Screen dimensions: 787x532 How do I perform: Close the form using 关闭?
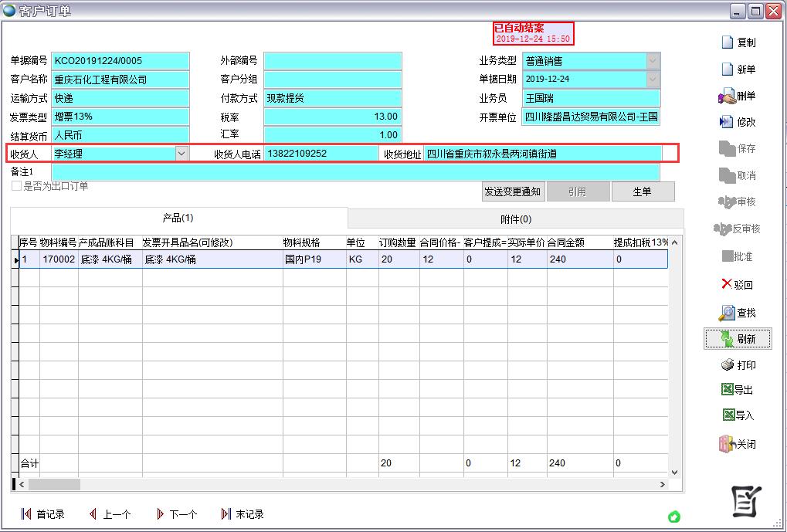point(727,444)
